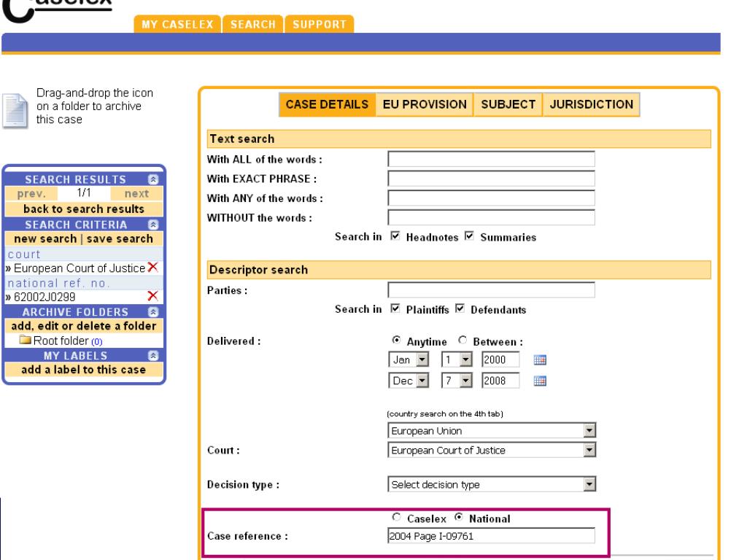This screenshot has height=560, width=747.
Task: Open the Jan start month dropdown
Action: click(x=409, y=359)
